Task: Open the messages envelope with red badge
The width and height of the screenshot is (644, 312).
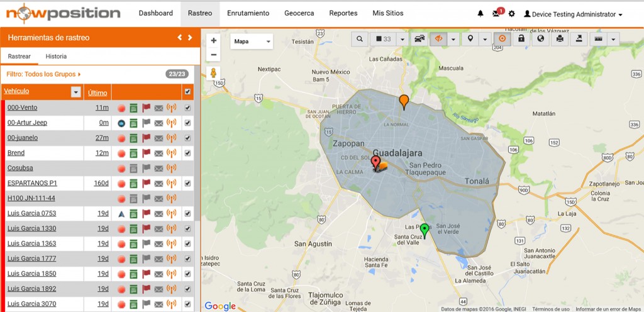Action: [497, 13]
